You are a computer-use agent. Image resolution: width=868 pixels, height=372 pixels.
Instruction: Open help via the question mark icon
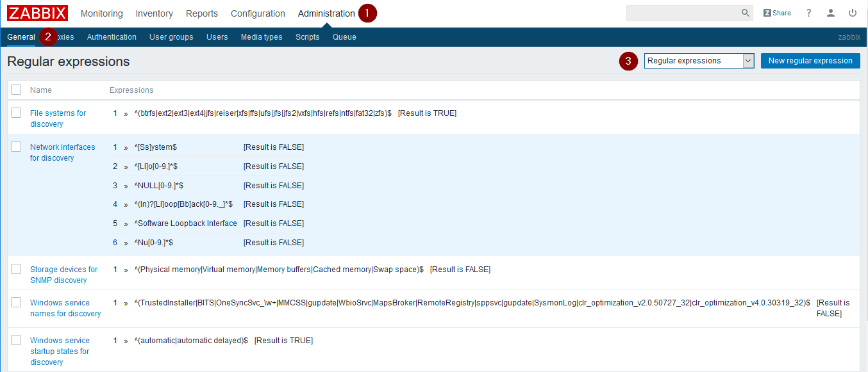[809, 13]
